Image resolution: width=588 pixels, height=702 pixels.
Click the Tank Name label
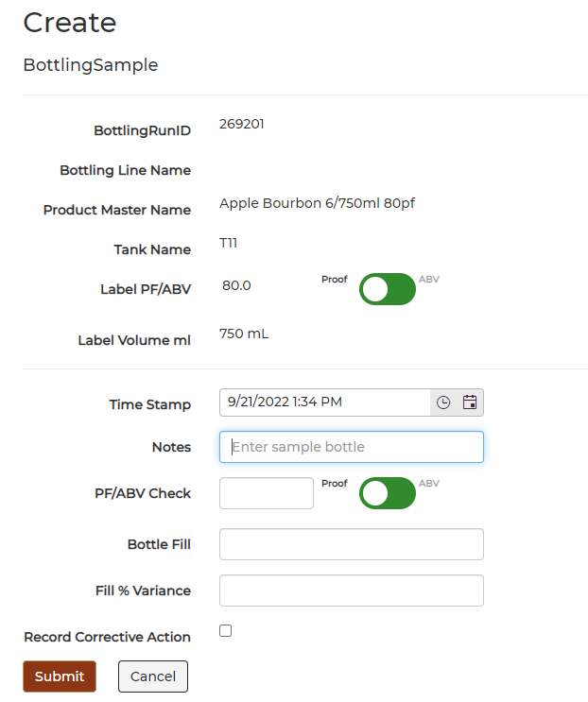pyautogui.click(x=153, y=249)
